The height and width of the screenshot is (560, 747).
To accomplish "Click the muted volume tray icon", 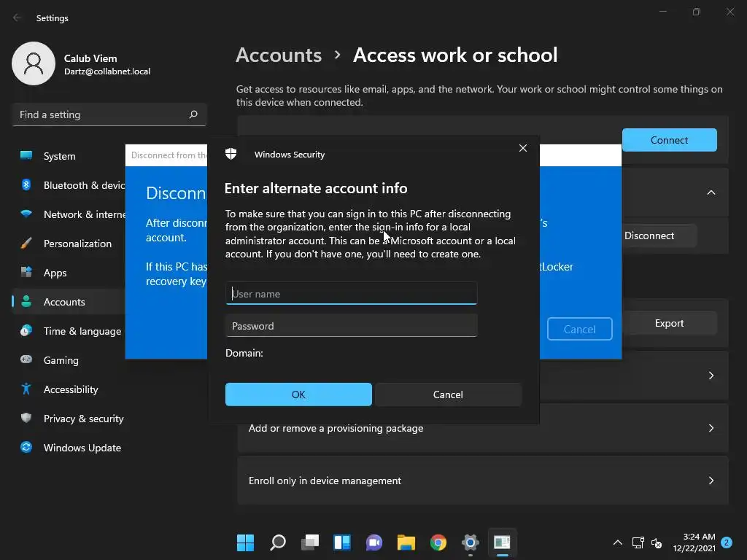I will (657, 542).
